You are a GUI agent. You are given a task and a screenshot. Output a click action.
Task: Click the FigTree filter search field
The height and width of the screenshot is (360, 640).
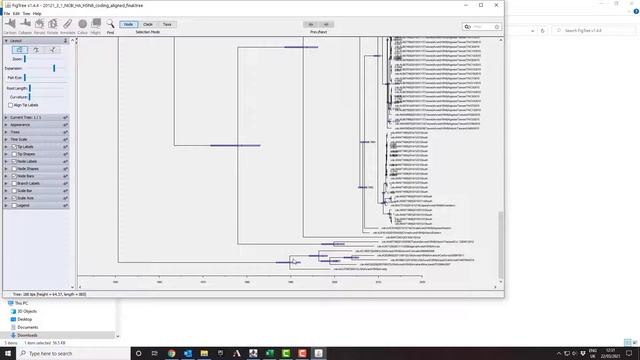click(482, 27)
